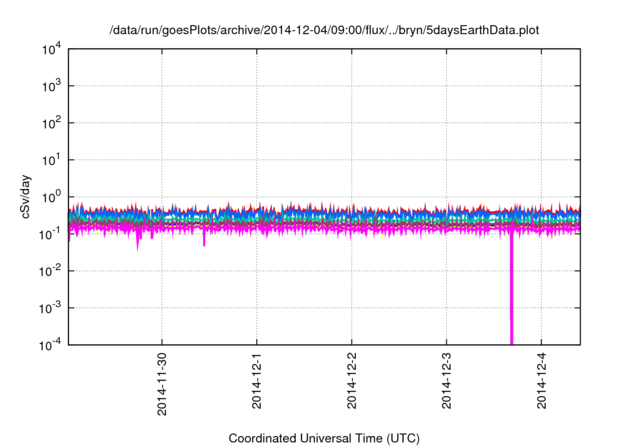Click the 2014-11-30 date tick label

click(x=162, y=384)
